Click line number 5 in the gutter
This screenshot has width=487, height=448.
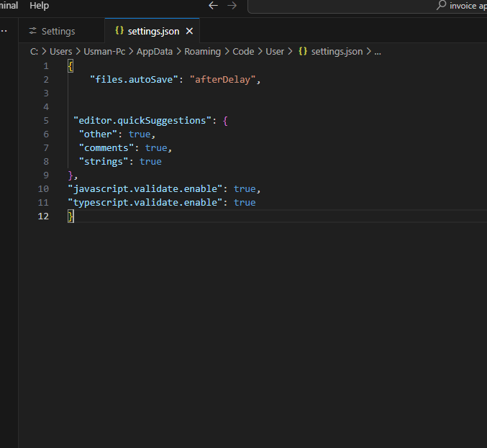[x=46, y=121]
